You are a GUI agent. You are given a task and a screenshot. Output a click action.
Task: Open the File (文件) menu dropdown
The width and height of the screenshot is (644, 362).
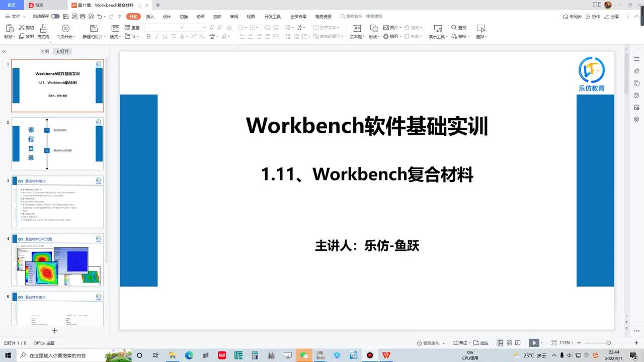[16, 16]
